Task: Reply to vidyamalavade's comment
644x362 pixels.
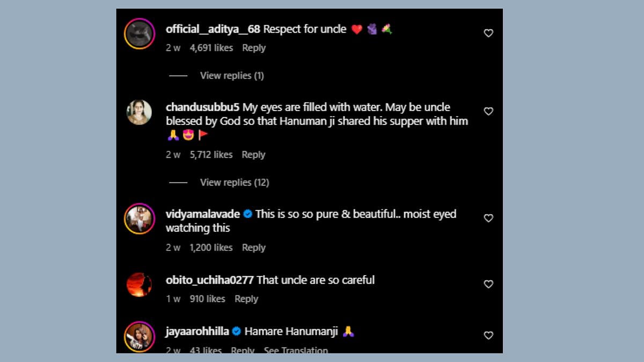Action: click(x=254, y=247)
